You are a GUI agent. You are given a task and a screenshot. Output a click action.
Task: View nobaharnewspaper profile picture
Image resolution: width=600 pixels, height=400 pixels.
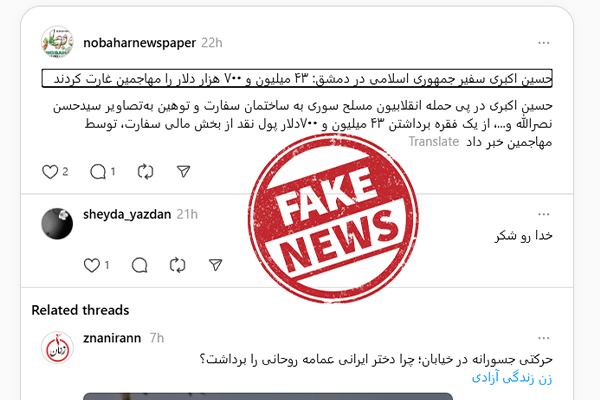57,42
